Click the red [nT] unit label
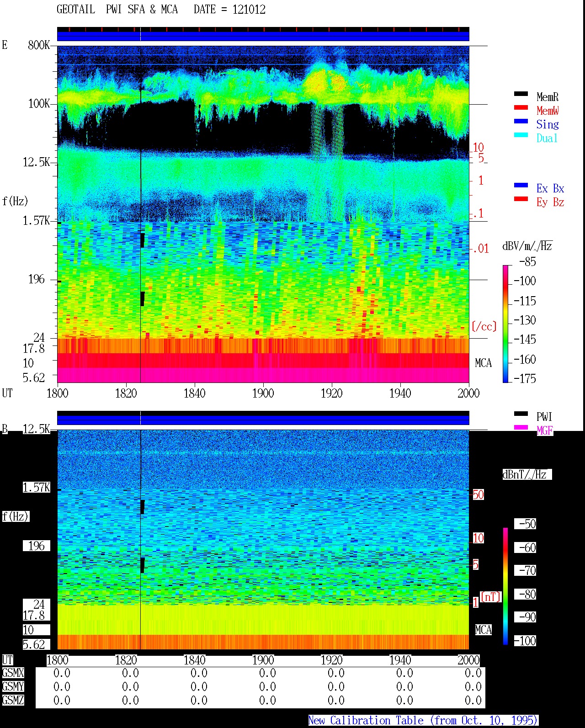The image size is (585, 728). (491, 597)
